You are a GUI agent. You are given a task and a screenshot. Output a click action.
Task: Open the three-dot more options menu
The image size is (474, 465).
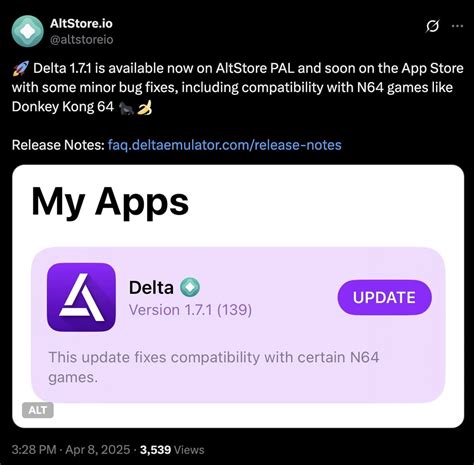[457, 26]
